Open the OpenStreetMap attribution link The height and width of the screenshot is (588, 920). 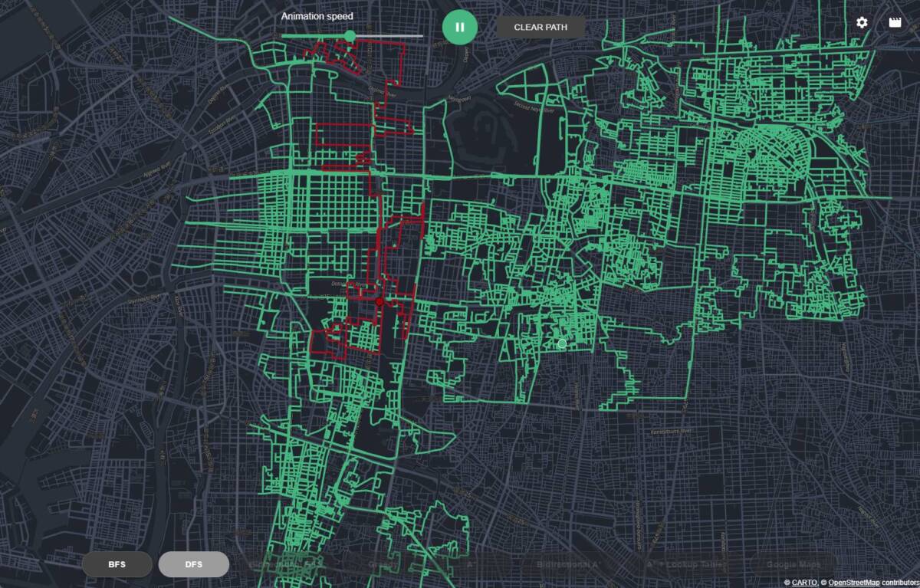click(854, 583)
